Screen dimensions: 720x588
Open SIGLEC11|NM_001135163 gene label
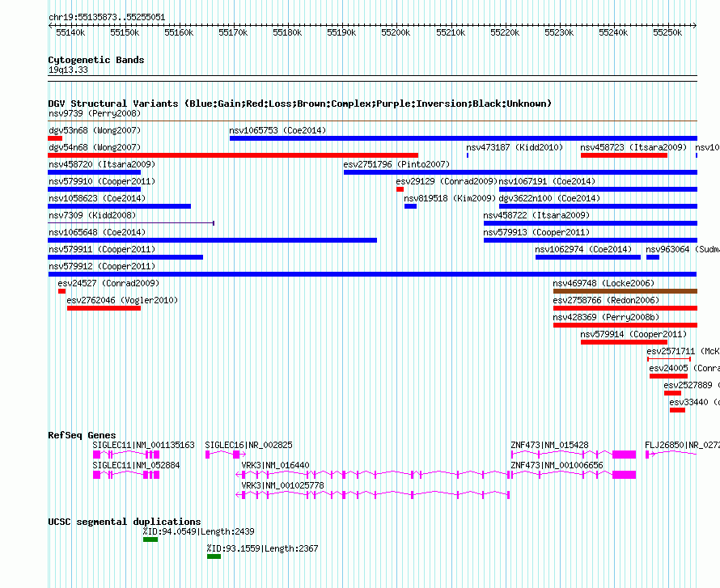(143, 445)
